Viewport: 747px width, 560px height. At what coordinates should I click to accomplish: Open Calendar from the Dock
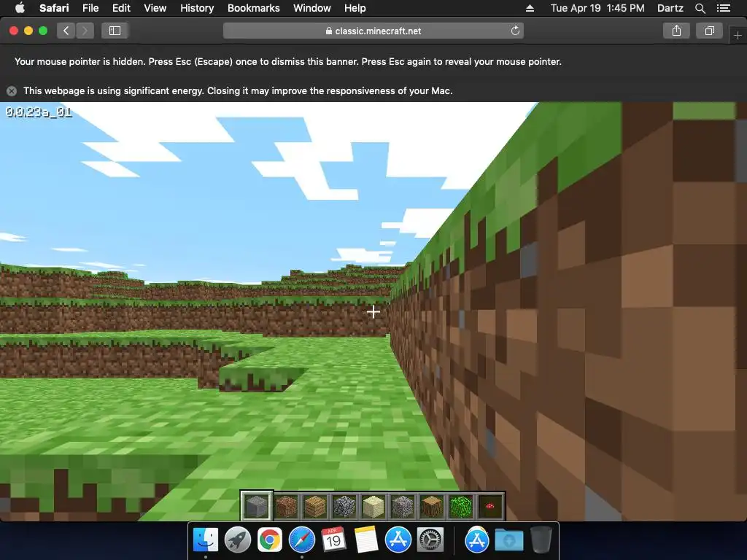[333, 540]
